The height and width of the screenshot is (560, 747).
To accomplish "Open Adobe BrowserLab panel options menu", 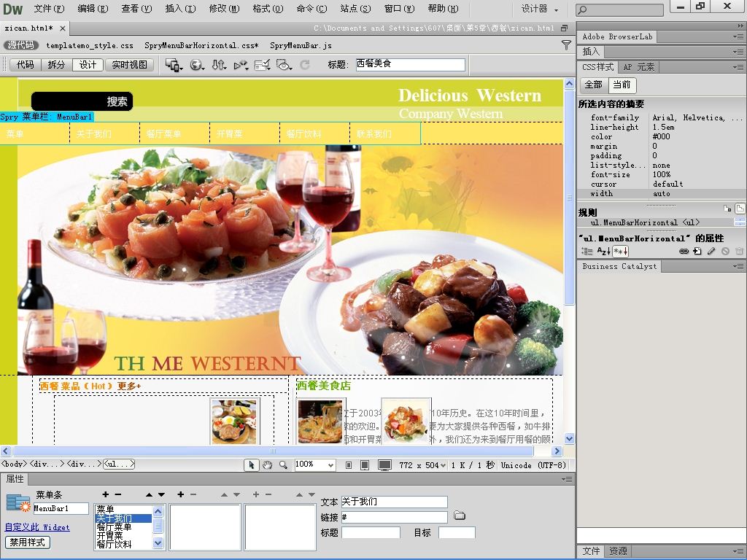I will pyautogui.click(x=738, y=36).
